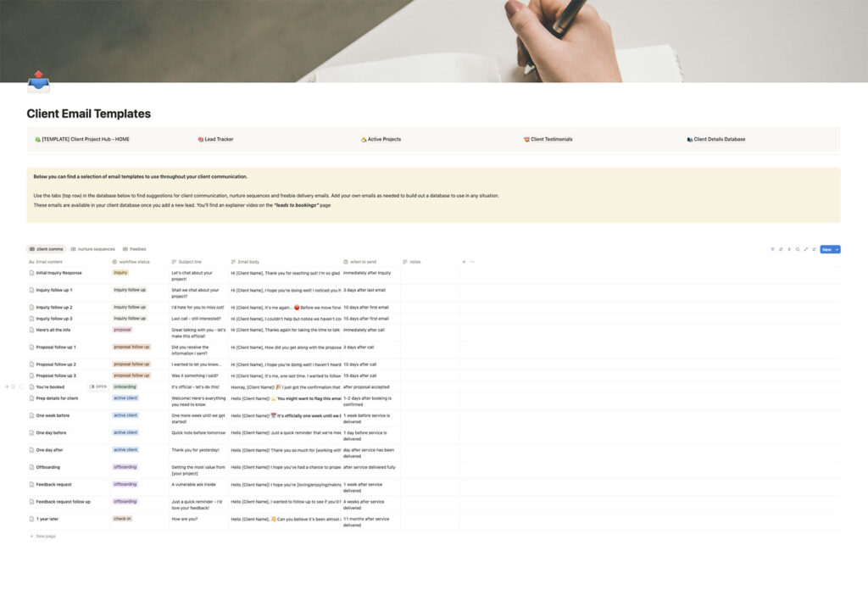Open the dropdown arrow next to the New button
868x595 pixels.
(x=837, y=249)
